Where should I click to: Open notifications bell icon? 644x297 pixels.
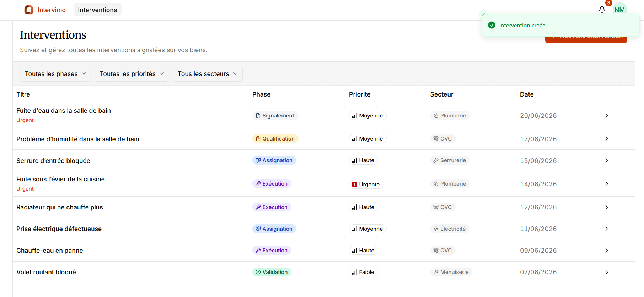pyautogui.click(x=602, y=9)
